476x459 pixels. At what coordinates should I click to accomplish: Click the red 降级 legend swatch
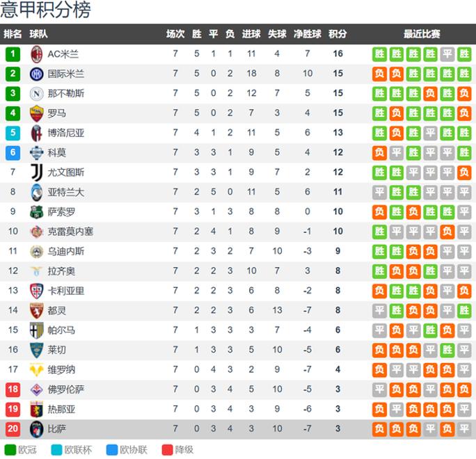coord(167,450)
